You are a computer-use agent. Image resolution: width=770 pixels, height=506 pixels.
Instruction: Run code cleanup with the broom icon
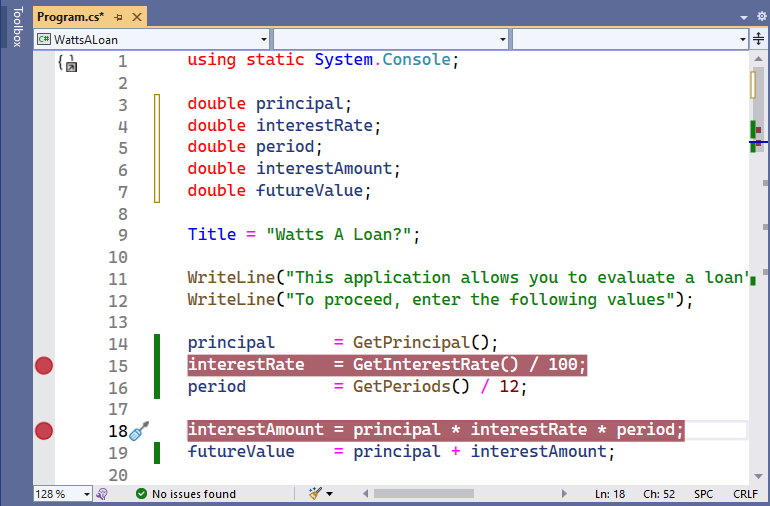[x=315, y=493]
